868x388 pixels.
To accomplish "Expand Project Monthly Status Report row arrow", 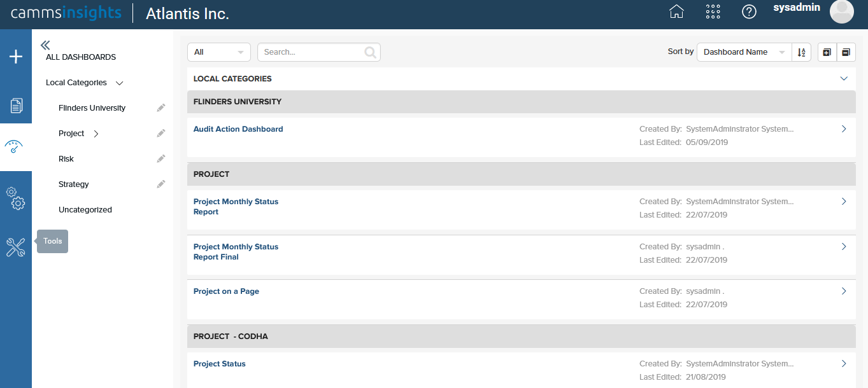I will click(x=844, y=202).
